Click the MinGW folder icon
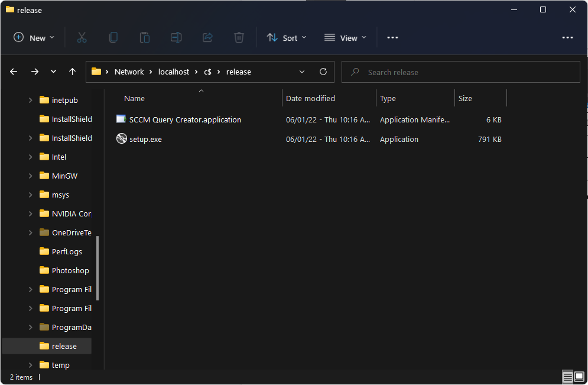This screenshot has height=385, width=588. 44,176
